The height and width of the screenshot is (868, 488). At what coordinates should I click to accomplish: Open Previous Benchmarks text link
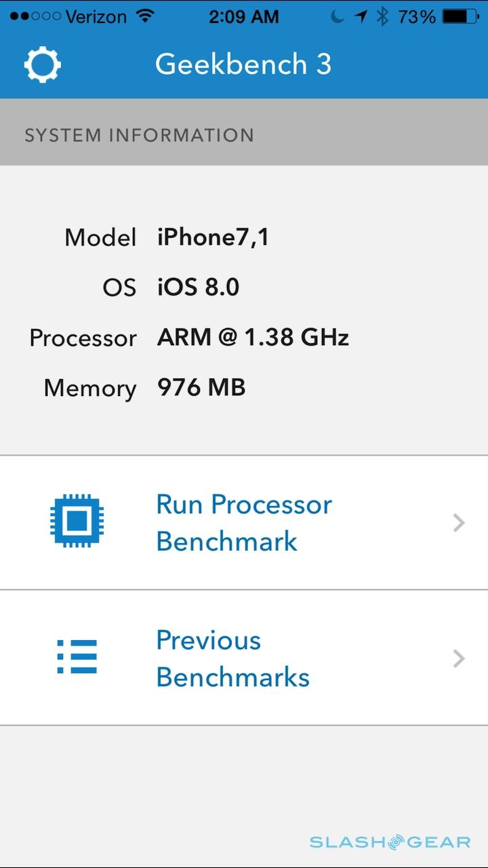point(232,658)
